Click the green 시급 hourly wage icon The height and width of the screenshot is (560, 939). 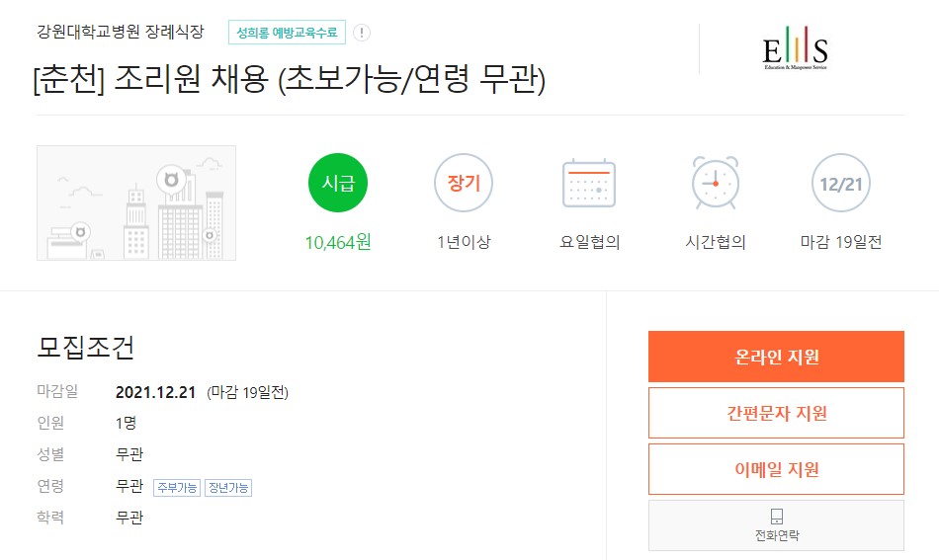pyautogui.click(x=338, y=183)
